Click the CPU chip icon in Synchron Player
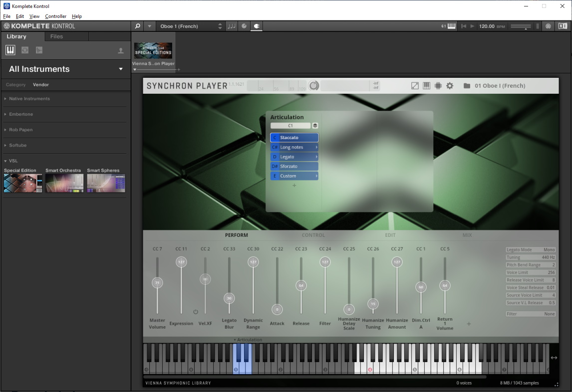The image size is (572, 392). 438,86
